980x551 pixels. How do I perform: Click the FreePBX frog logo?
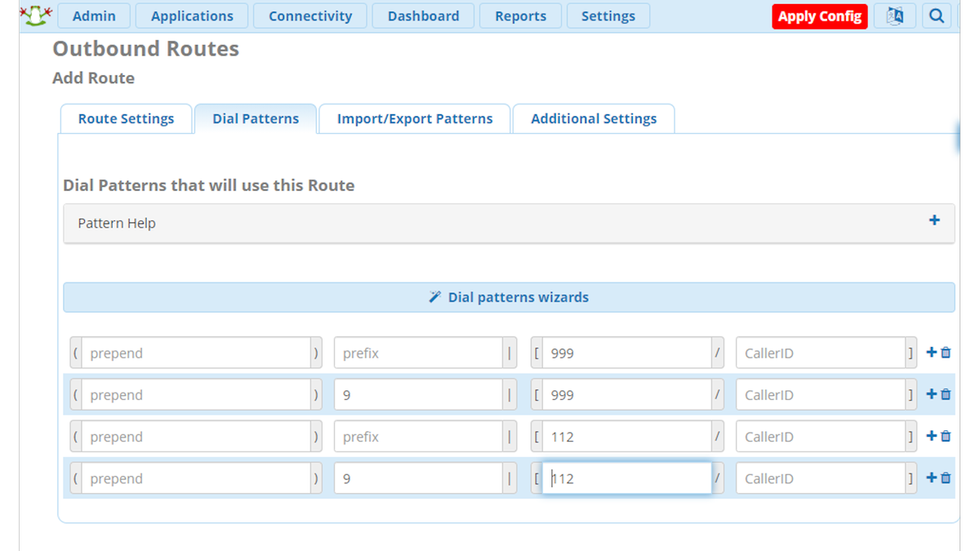[34, 15]
